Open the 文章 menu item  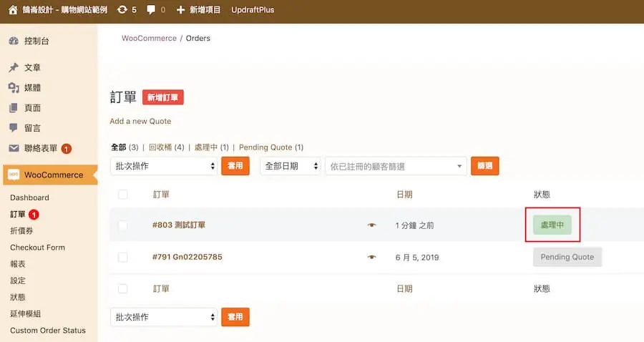tap(32, 67)
